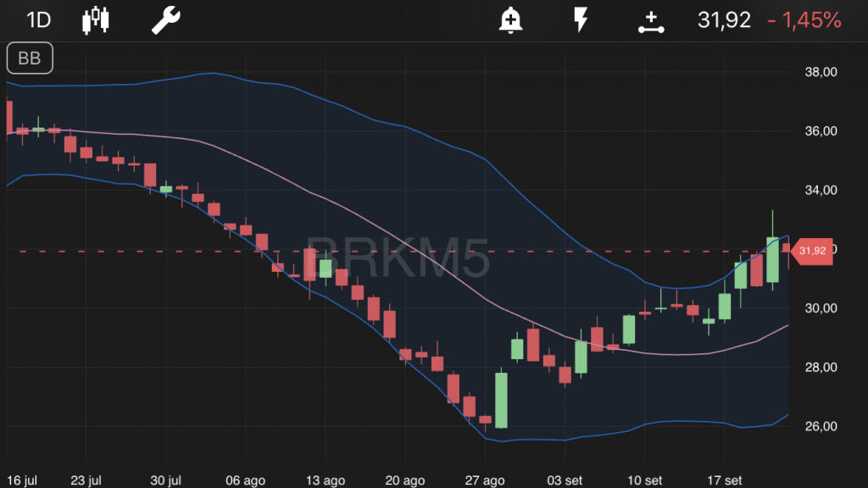Image resolution: width=868 pixels, height=488 pixels.
Task: Tap the 03 set date label
Action: [x=565, y=480]
